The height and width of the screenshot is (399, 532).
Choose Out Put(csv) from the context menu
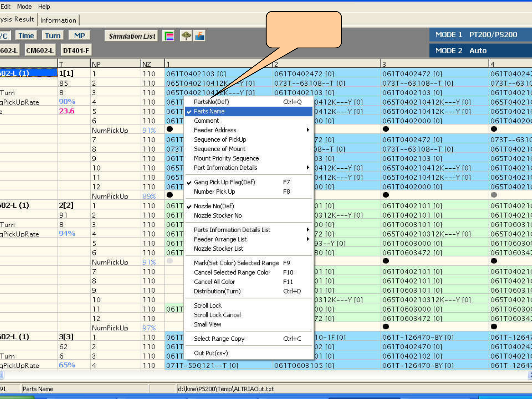(x=211, y=353)
